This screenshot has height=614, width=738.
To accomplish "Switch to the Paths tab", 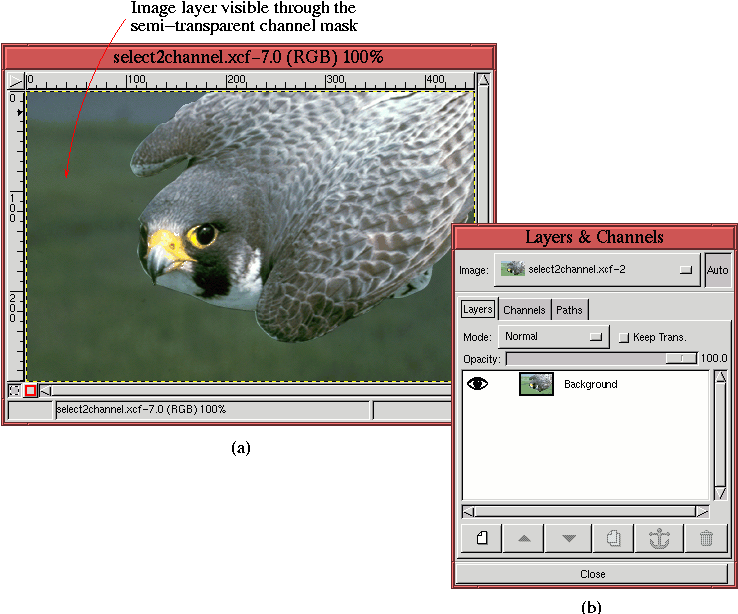I will click(x=569, y=310).
